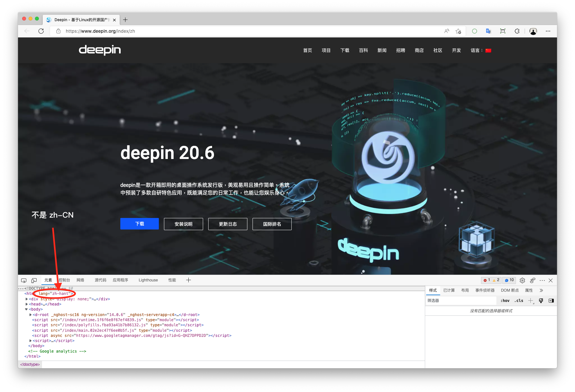The image size is (575, 392).
Task: Select the <!doctype> breadcrumb item
Action: pos(30,364)
